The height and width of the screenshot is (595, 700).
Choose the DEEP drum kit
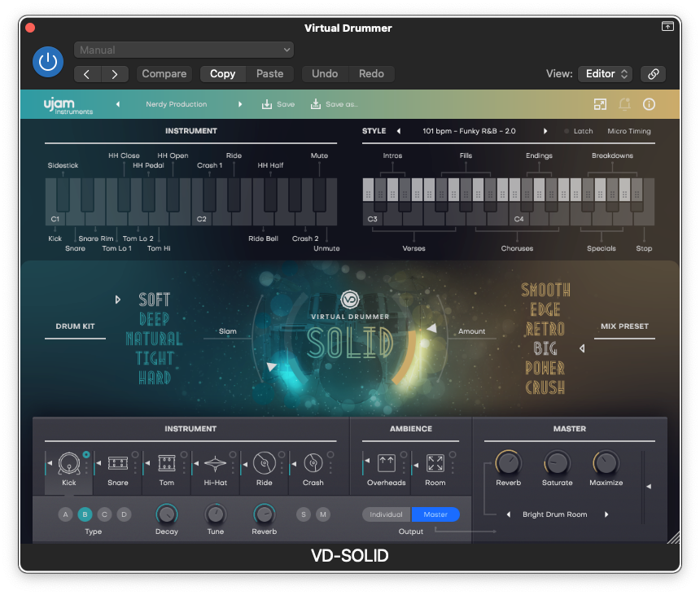154,319
